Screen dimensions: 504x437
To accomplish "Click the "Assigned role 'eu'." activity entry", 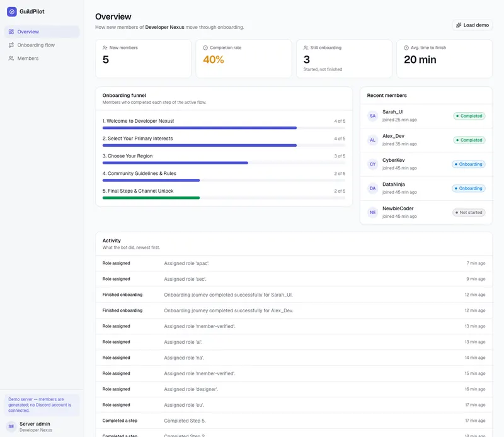I will [294, 405].
